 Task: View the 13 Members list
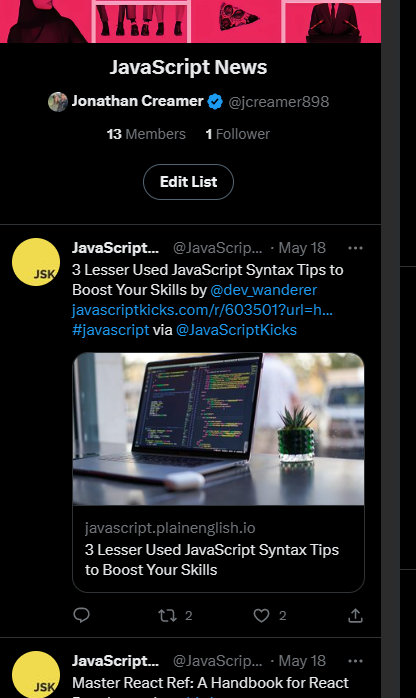tap(146, 134)
